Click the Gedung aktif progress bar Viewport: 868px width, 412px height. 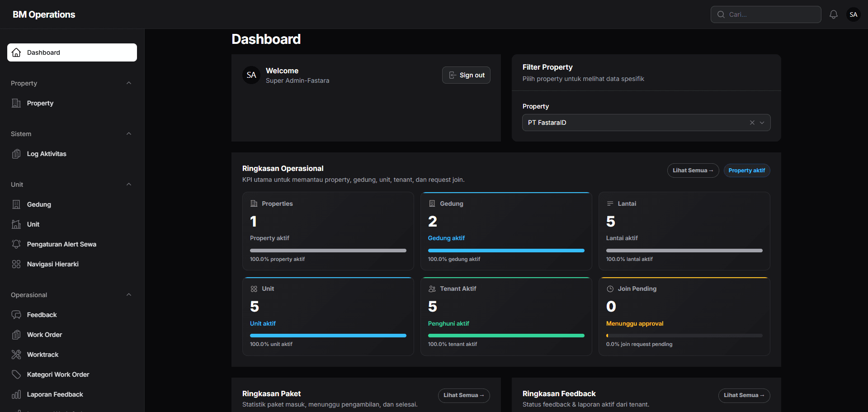pos(506,251)
